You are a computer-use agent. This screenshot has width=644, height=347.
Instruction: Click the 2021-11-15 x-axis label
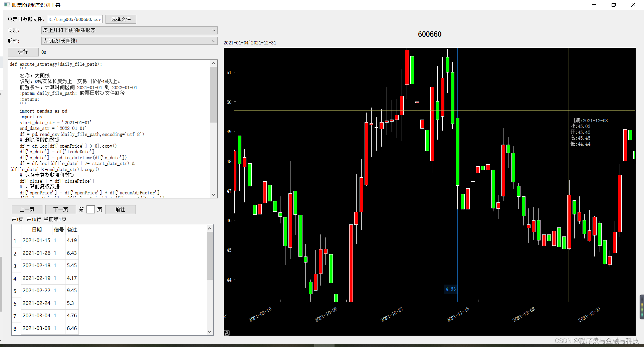click(x=458, y=314)
